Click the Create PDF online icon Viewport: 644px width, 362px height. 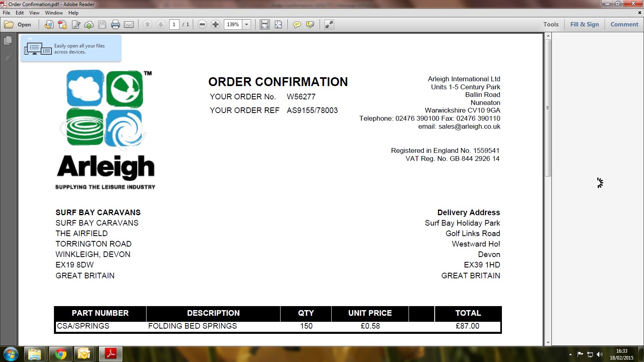pos(62,25)
